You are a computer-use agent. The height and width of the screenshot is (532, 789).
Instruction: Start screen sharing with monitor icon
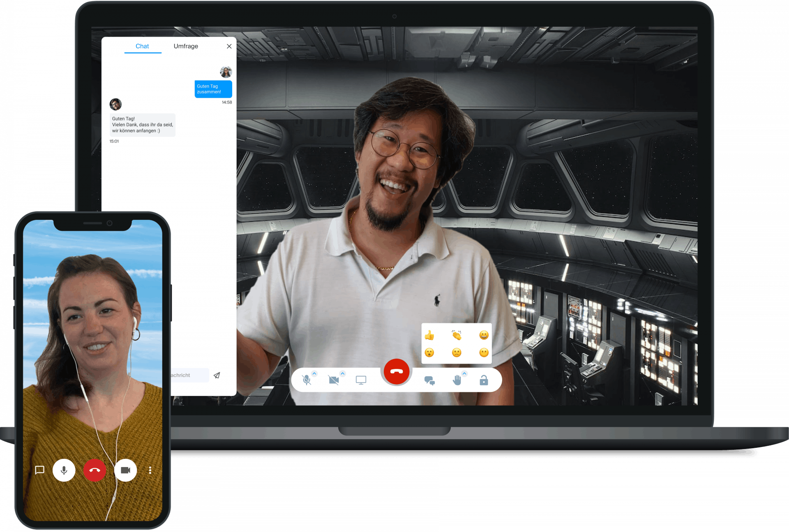[x=361, y=380]
